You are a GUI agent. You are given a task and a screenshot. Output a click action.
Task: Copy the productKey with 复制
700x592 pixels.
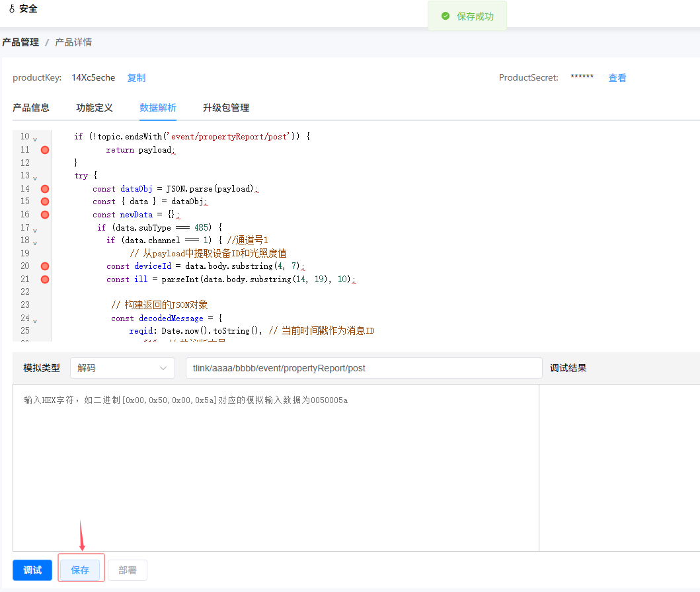pos(136,77)
